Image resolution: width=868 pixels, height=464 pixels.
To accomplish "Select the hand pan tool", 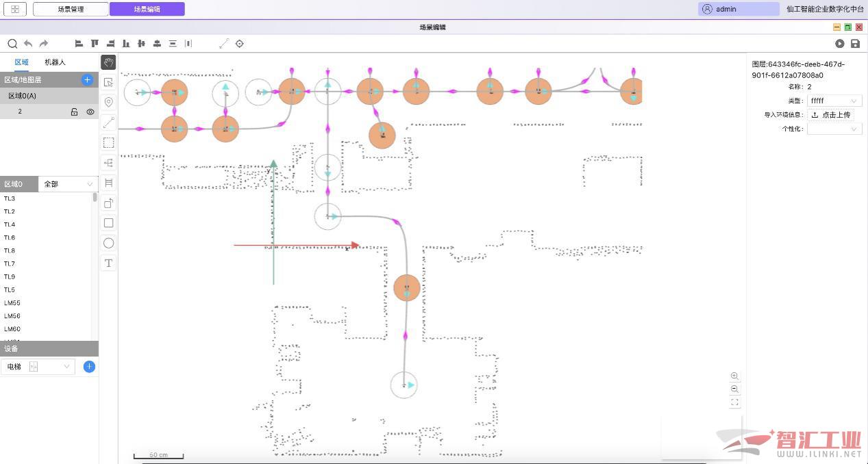I will [108, 62].
